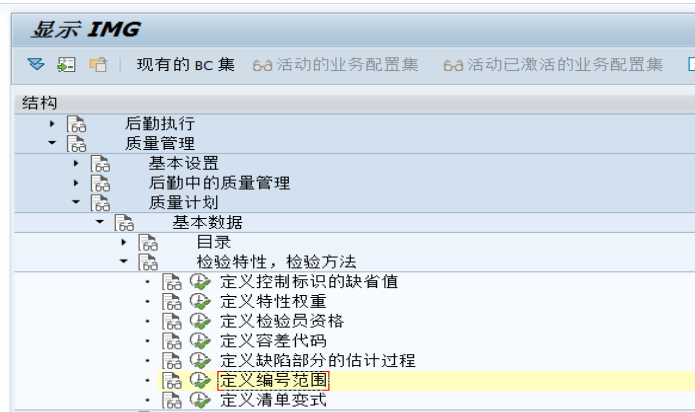Image resolution: width=695 pixels, height=412 pixels.
Task: Collapse the 检验特性，检验方法 node
Action: tap(124, 261)
